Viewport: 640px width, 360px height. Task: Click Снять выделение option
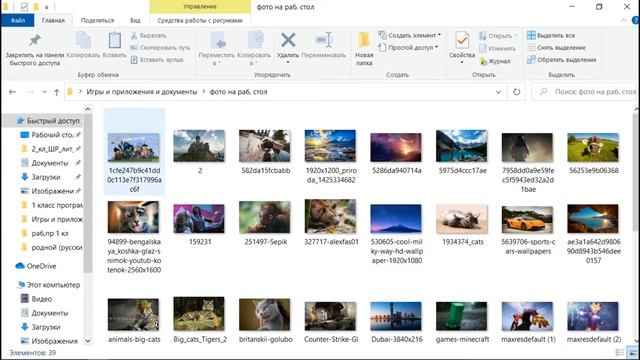click(556, 47)
